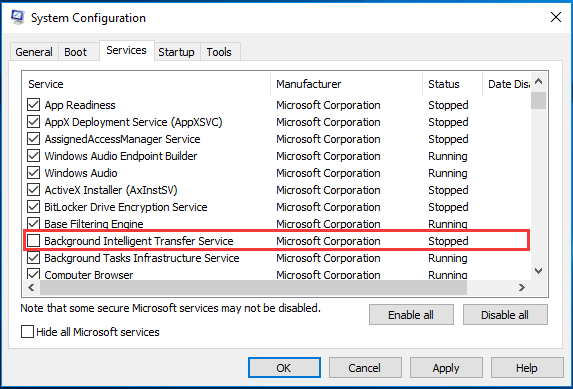Screen dimensions: 573x389
Task: Switch to the General tab
Action: [x=34, y=52]
